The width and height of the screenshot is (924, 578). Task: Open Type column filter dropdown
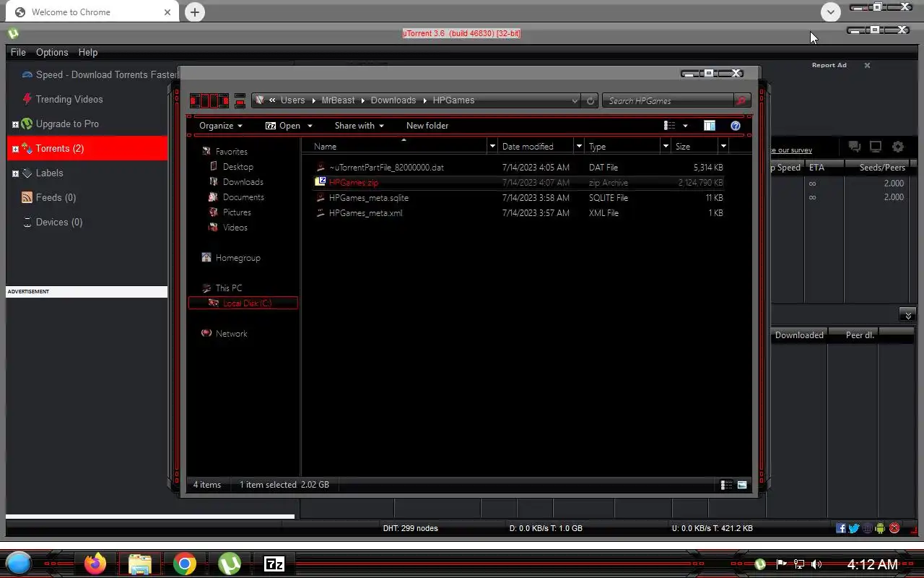pos(666,147)
